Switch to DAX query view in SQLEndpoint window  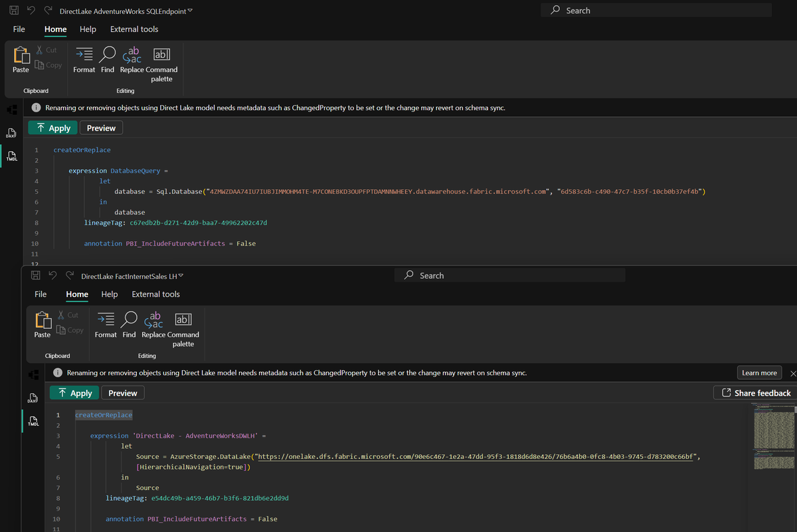click(x=11, y=134)
